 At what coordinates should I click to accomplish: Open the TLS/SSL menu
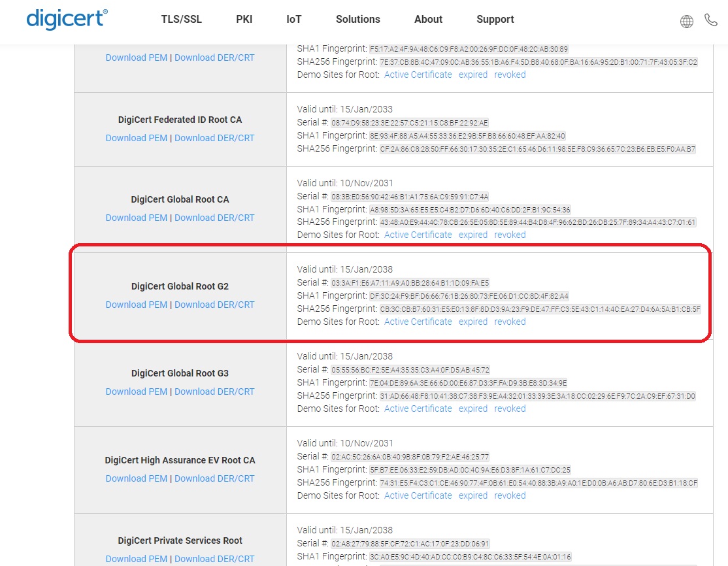(182, 20)
